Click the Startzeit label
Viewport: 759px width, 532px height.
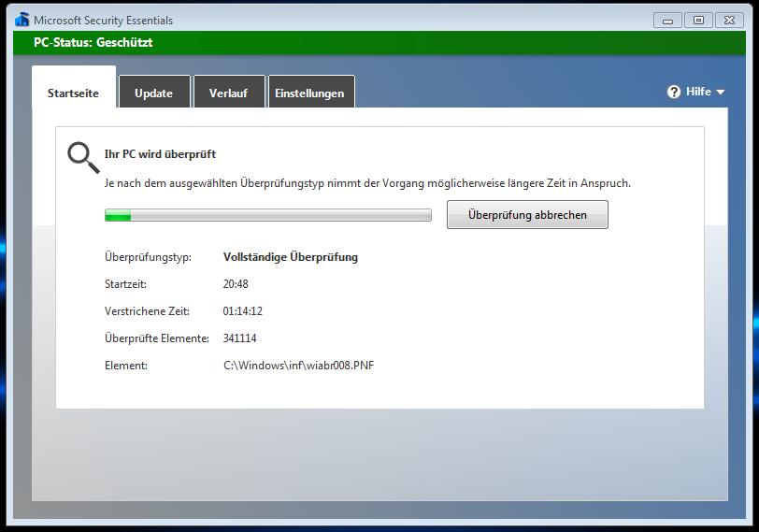click(x=125, y=284)
